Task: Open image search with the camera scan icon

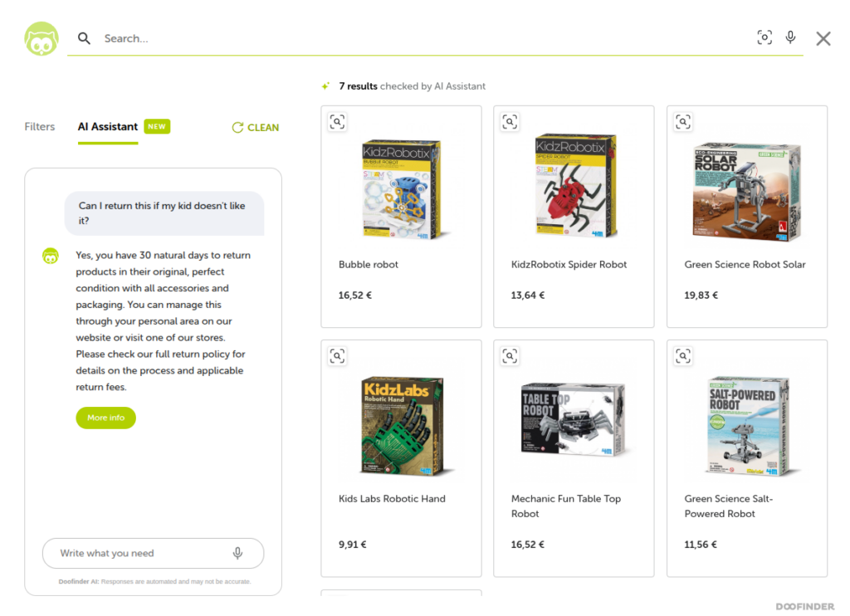Action: tap(765, 37)
